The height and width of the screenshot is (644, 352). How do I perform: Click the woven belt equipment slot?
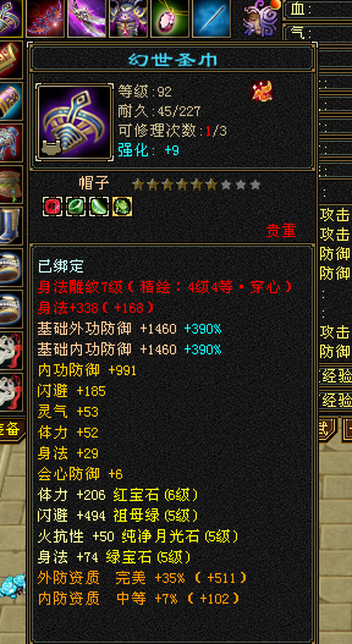point(11,184)
